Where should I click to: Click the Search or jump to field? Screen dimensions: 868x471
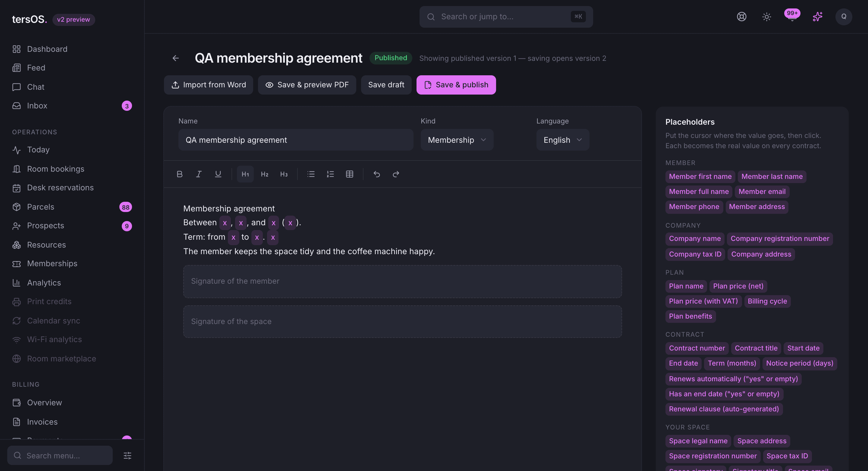click(x=506, y=17)
